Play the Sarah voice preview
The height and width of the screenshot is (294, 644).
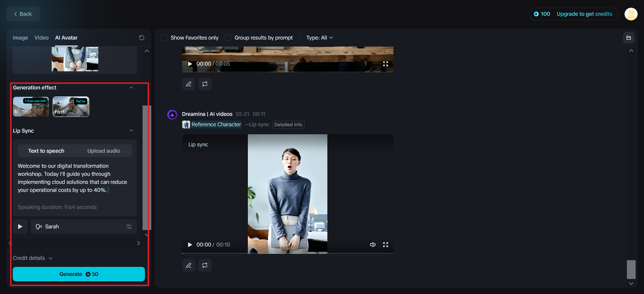tap(20, 227)
